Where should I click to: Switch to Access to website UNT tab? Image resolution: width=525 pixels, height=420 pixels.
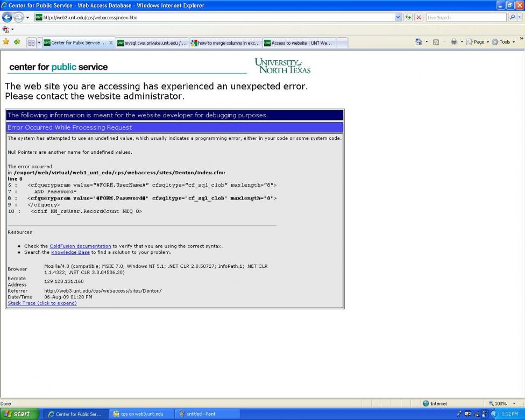[x=299, y=43]
